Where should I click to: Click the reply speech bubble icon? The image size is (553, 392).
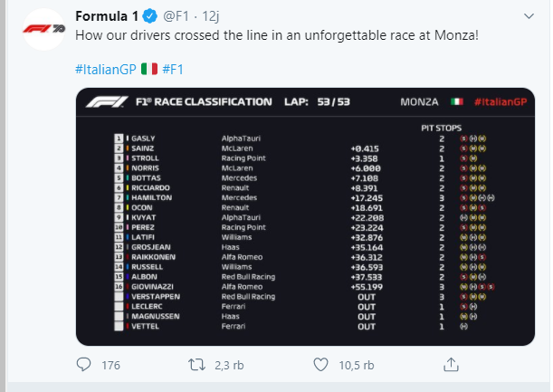coord(84,365)
